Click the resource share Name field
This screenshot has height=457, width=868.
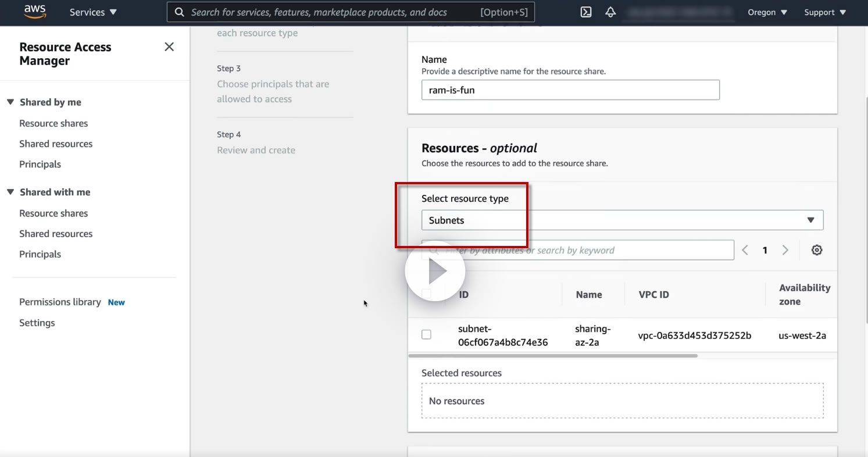pyautogui.click(x=570, y=90)
